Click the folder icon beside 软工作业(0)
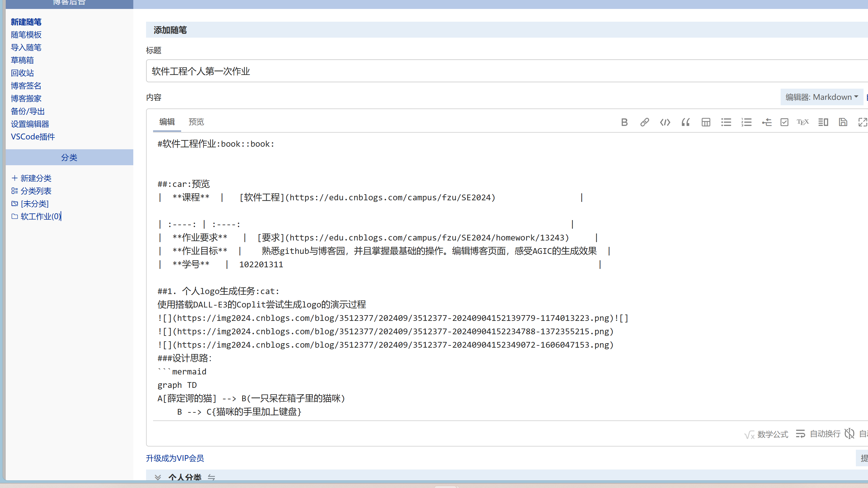 14,216
